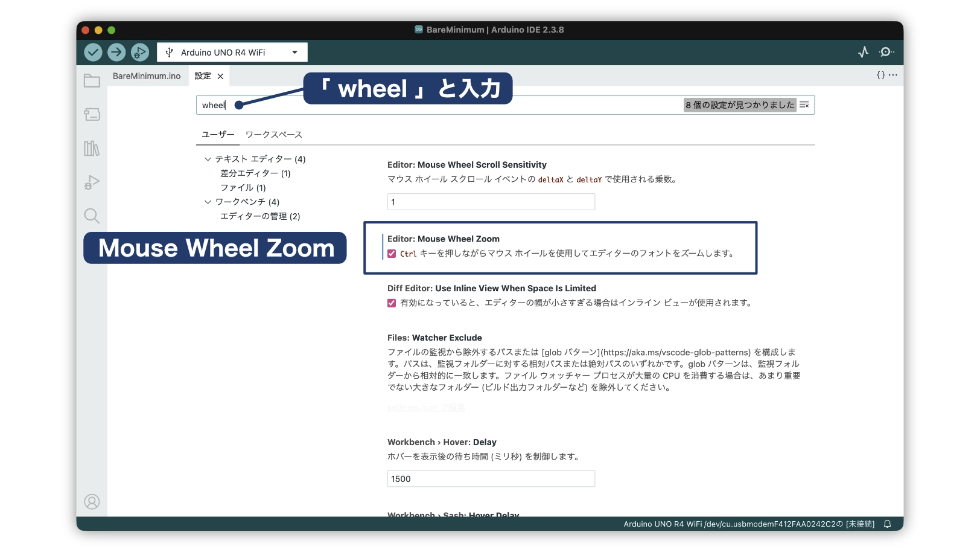Select the ワークスペース settings tab
Viewport: 980px width, 552px height.
tap(273, 134)
